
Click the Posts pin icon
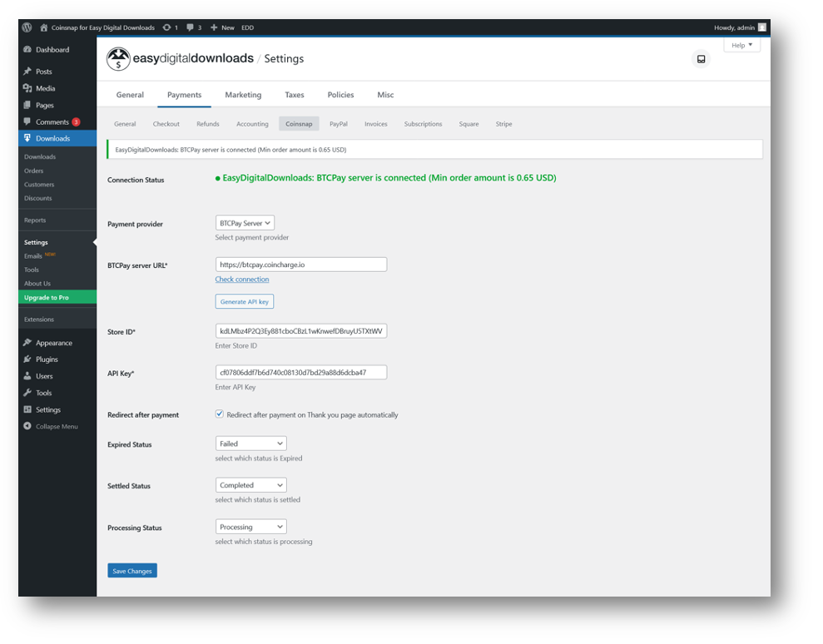27,72
